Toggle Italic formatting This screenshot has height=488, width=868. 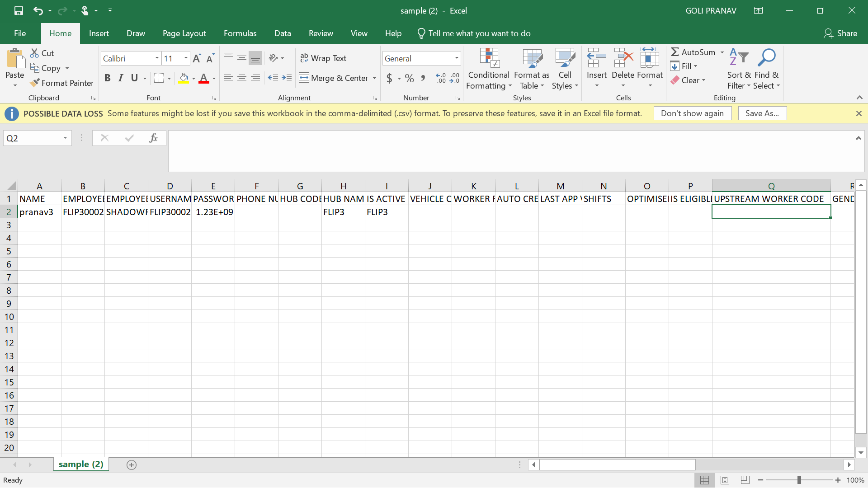[121, 78]
